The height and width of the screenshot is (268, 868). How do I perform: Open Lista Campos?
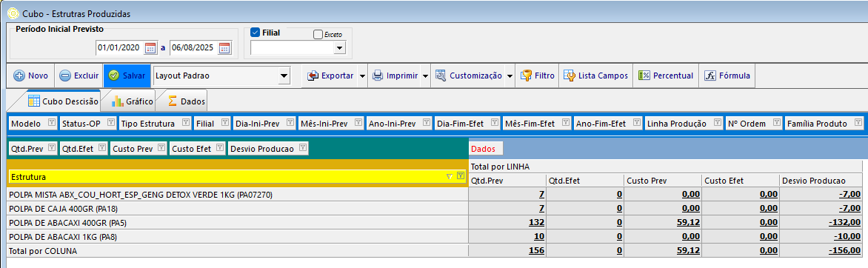point(595,76)
